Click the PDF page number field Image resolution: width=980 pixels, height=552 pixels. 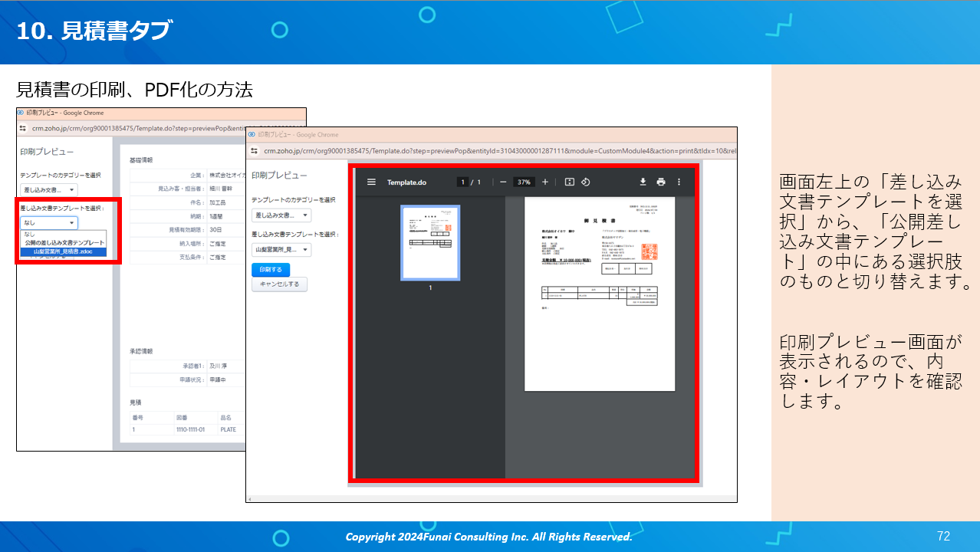[x=463, y=182]
